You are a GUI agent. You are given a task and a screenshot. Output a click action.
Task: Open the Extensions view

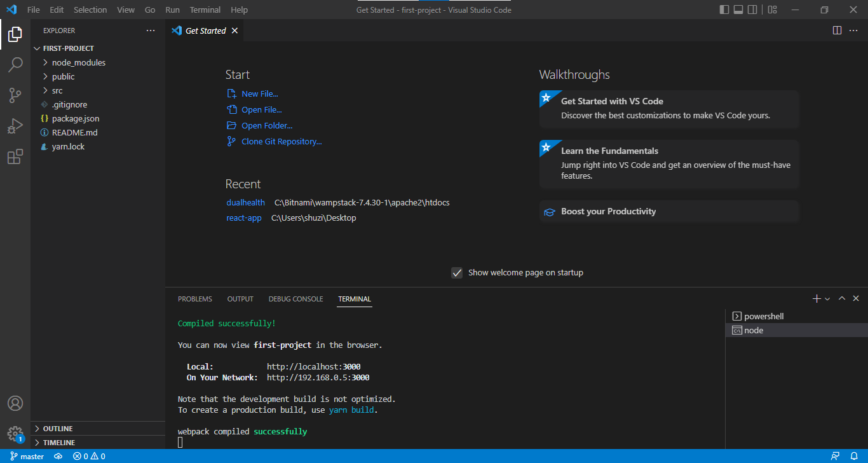tap(15, 156)
